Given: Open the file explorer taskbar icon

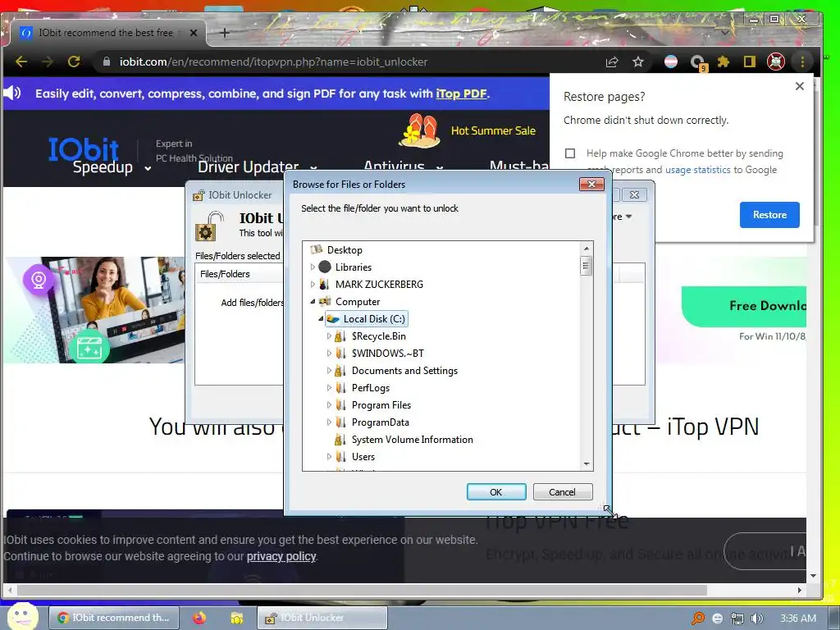Looking at the screenshot, I should tap(236, 618).
